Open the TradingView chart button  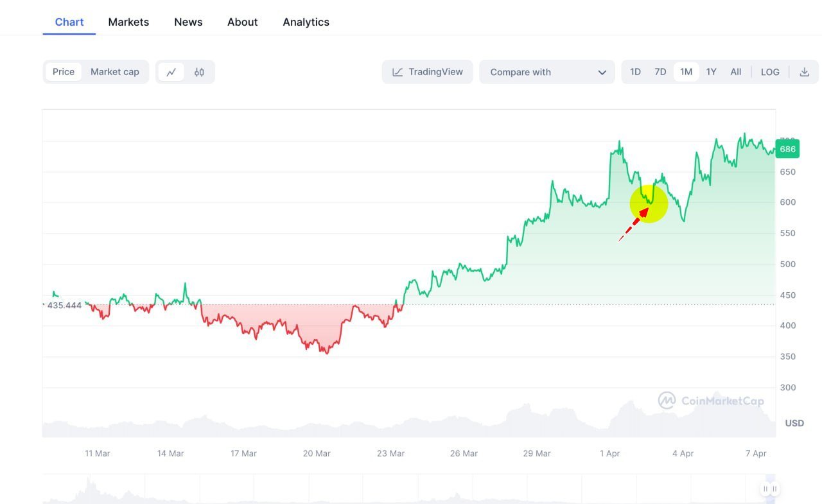(428, 72)
